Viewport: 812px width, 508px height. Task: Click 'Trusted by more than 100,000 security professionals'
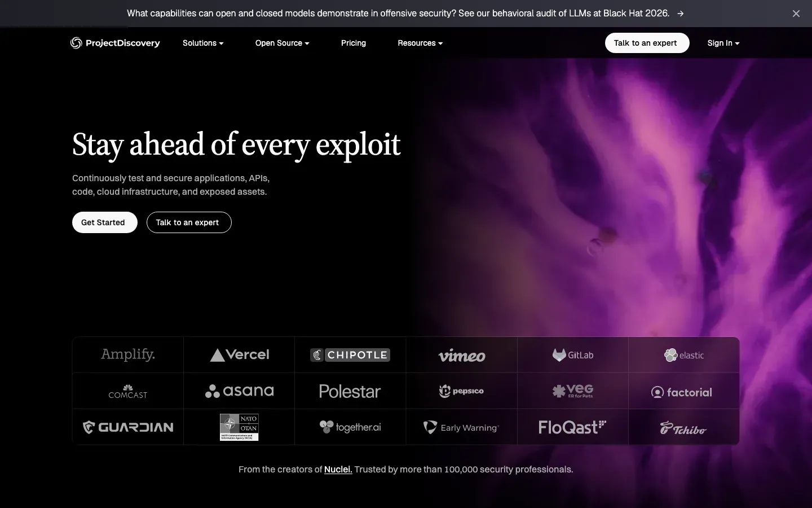[x=464, y=470]
